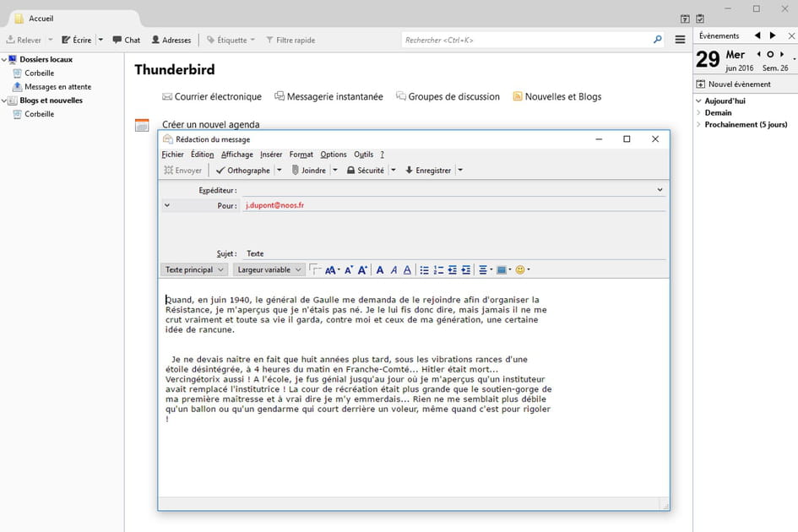The height and width of the screenshot is (532, 798).
Task: Open the Format menu in compose window
Action: coord(301,155)
